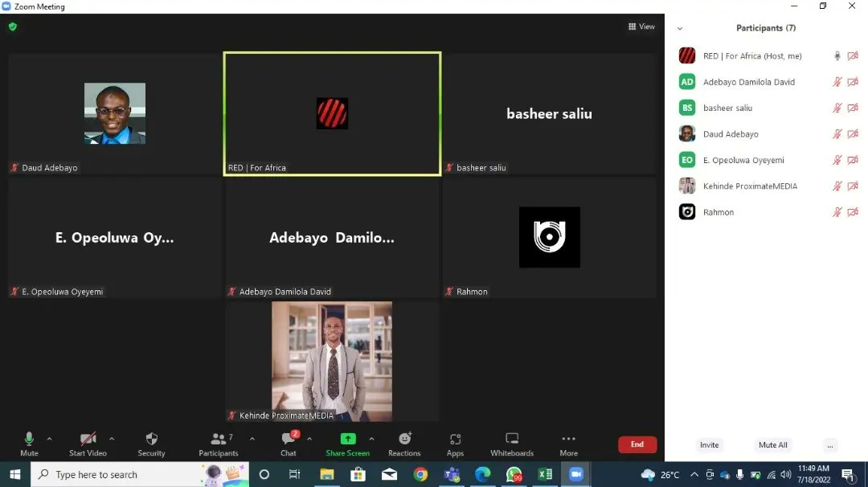The height and width of the screenshot is (487, 868).
Task: Click Kehinde ProximateMEDIA's video tile photo
Action: [332, 361]
